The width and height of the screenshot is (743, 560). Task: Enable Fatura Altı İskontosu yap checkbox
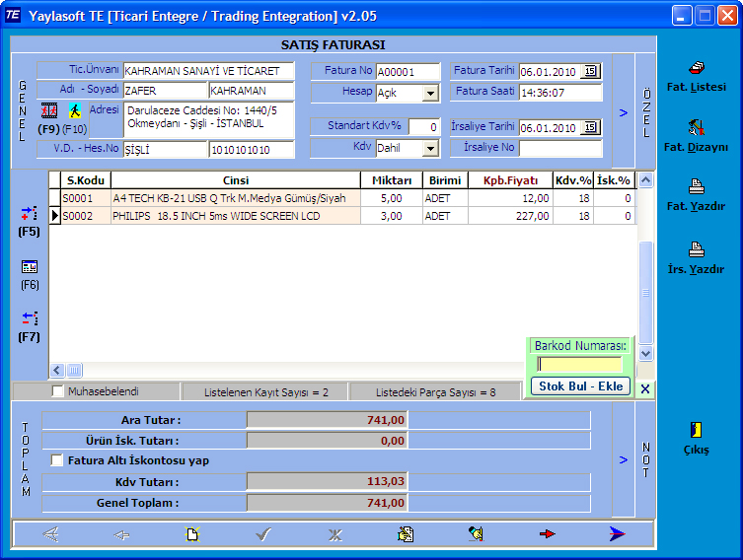pos(58,460)
